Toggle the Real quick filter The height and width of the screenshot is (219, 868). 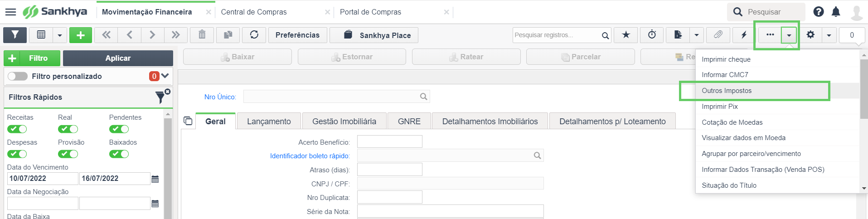pyautogui.click(x=68, y=129)
